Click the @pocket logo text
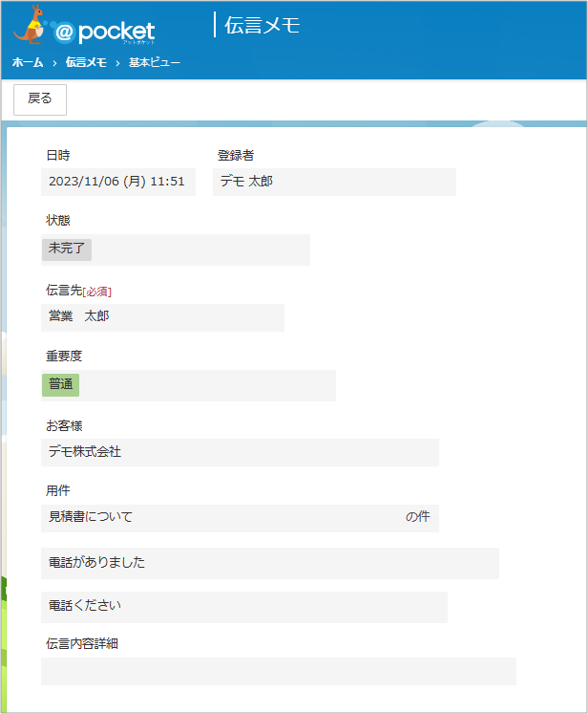The width and height of the screenshot is (588, 714). click(x=104, y=32)
